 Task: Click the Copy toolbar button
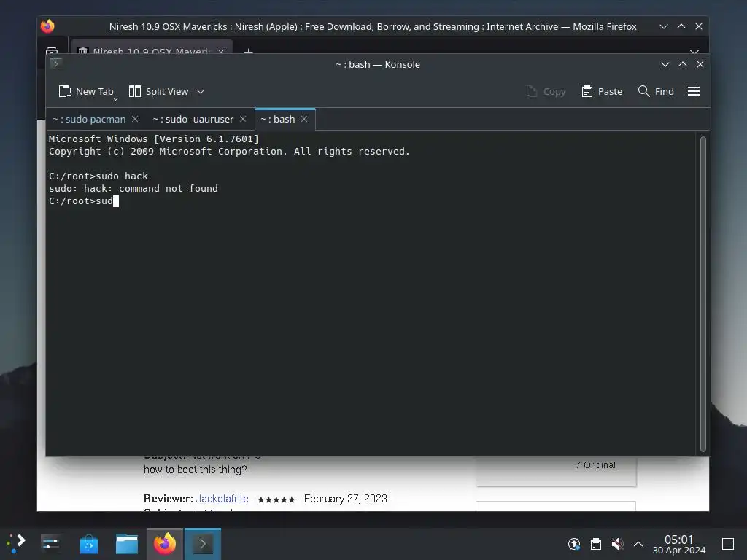click(546, 91)
